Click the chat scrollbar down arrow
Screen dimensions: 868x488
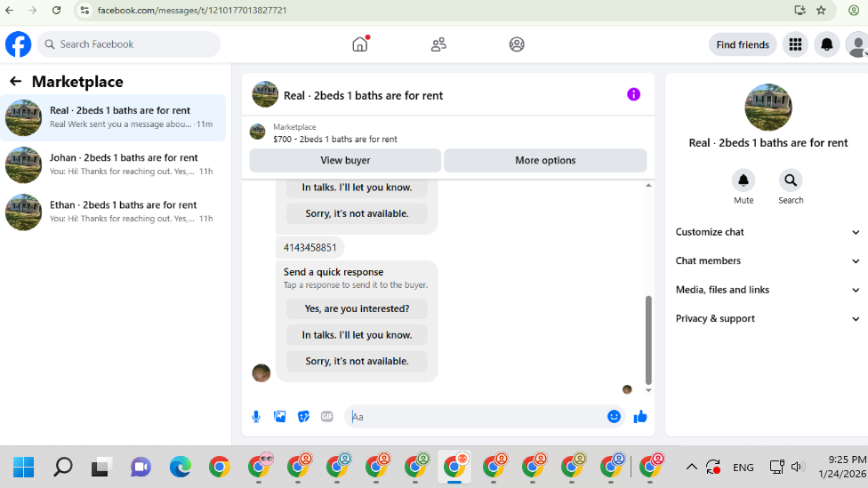(x=648, y=390)
